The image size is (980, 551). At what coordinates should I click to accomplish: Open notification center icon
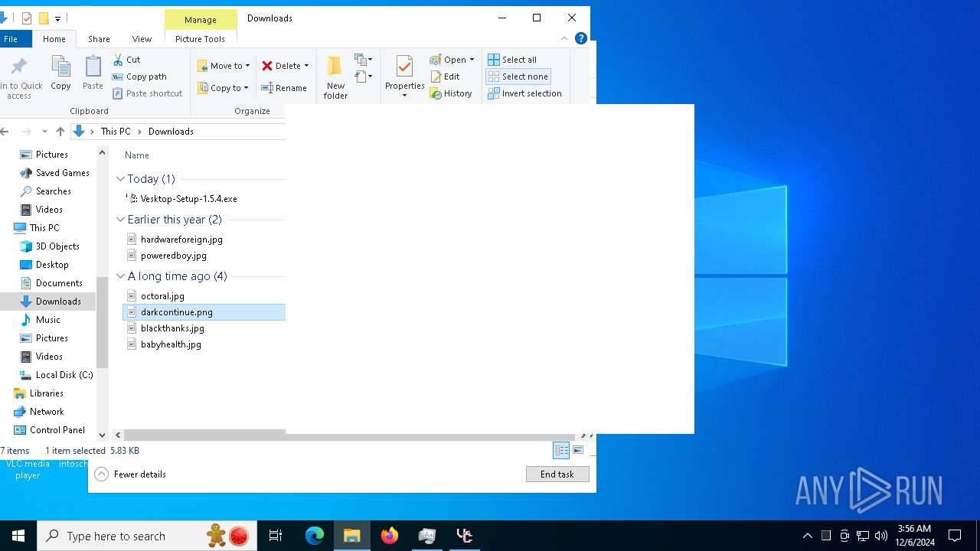click(x=955, y=536)
